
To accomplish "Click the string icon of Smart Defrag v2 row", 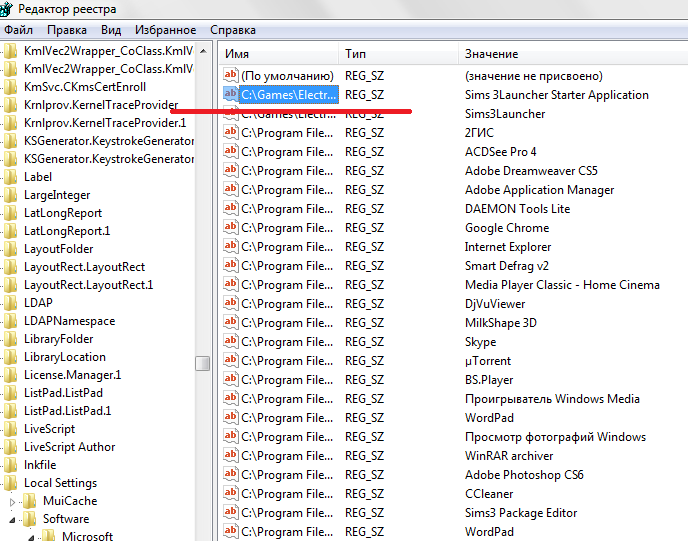I will 230,265.
